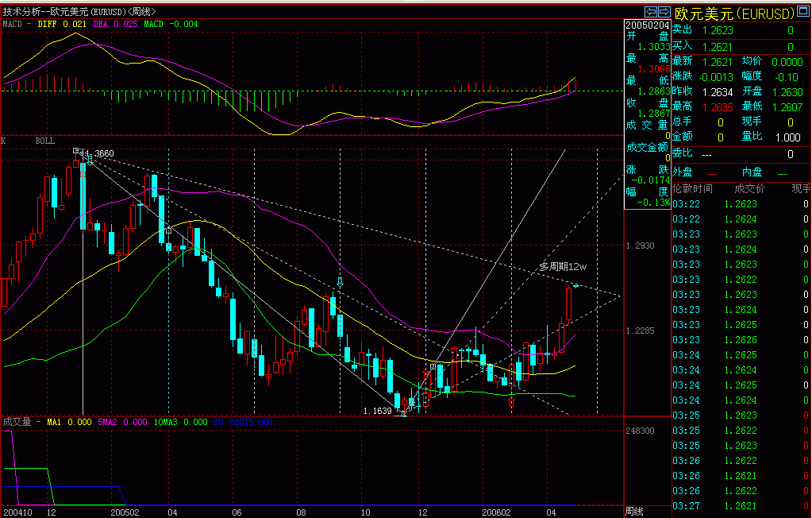812x518 pixels.
Task: Click the small white marker on the 2005-04 candle
Action: click(x=168, y=230)
